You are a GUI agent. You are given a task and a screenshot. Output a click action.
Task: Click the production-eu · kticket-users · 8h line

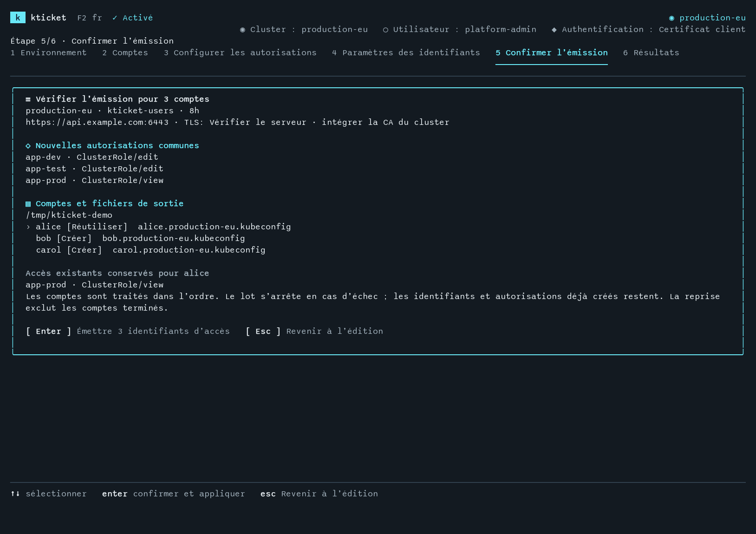click(112, 111)
